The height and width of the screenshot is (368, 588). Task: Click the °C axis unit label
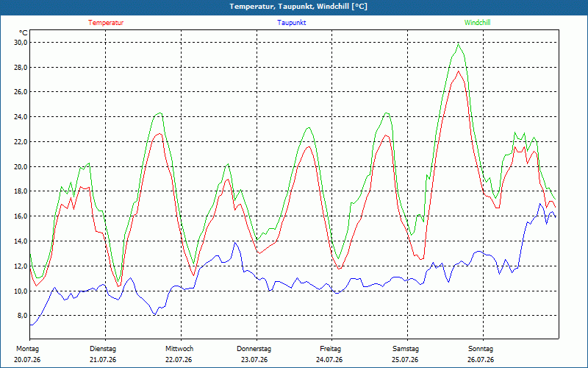pos(24,32)
